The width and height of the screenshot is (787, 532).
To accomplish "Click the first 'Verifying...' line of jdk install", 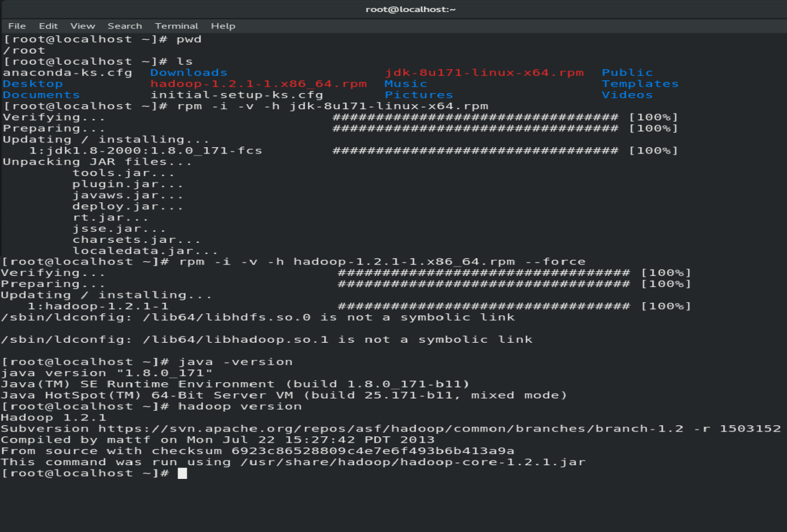I will [54, 117].
